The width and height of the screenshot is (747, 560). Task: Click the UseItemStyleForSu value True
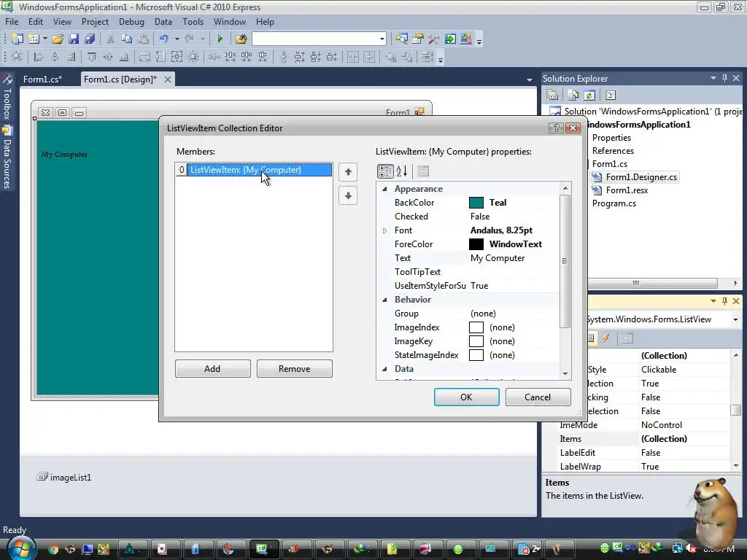[x=479, y=286]
